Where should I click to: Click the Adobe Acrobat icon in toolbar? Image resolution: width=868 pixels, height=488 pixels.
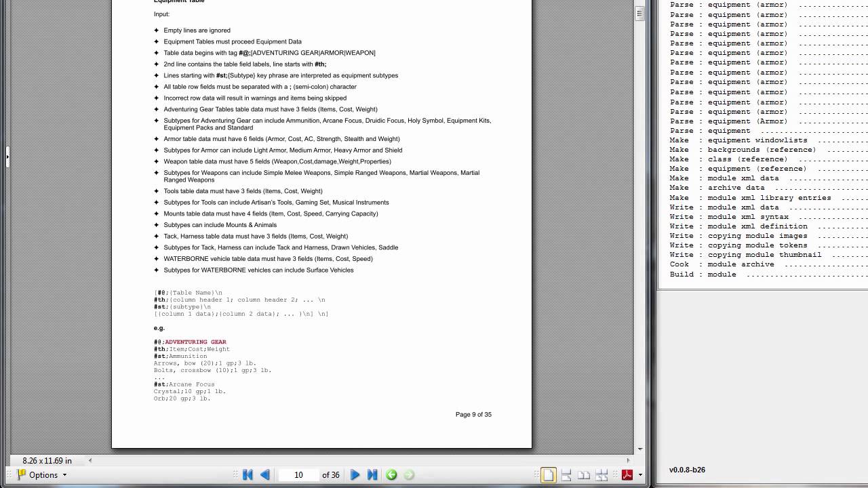(627, 475)
